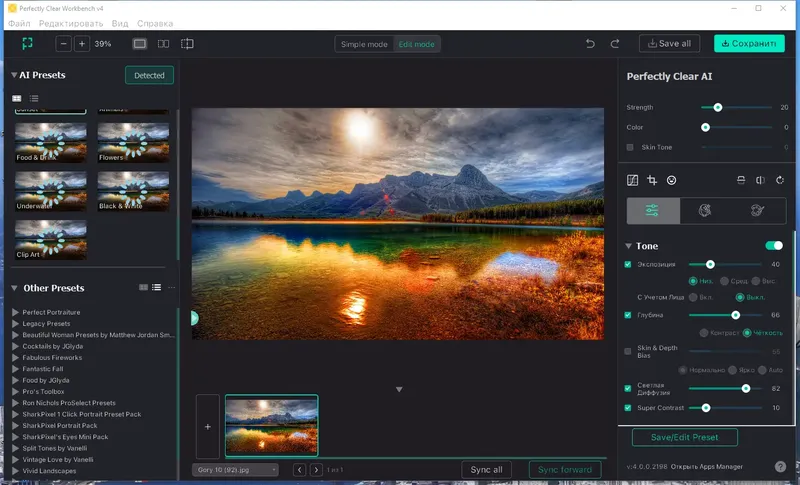800x485 pixels.
Task: Click the flip horizontal mirror icon
Action: [760, 181]
